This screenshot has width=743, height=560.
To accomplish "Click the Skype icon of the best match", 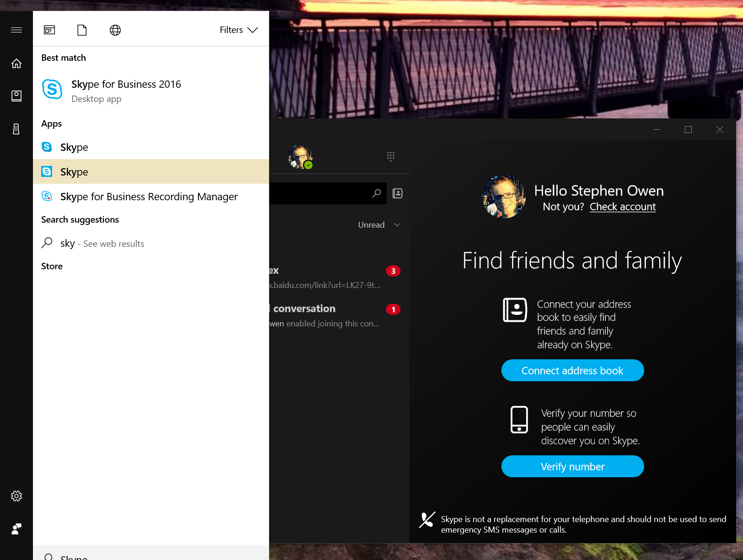I will pos(52,89).
